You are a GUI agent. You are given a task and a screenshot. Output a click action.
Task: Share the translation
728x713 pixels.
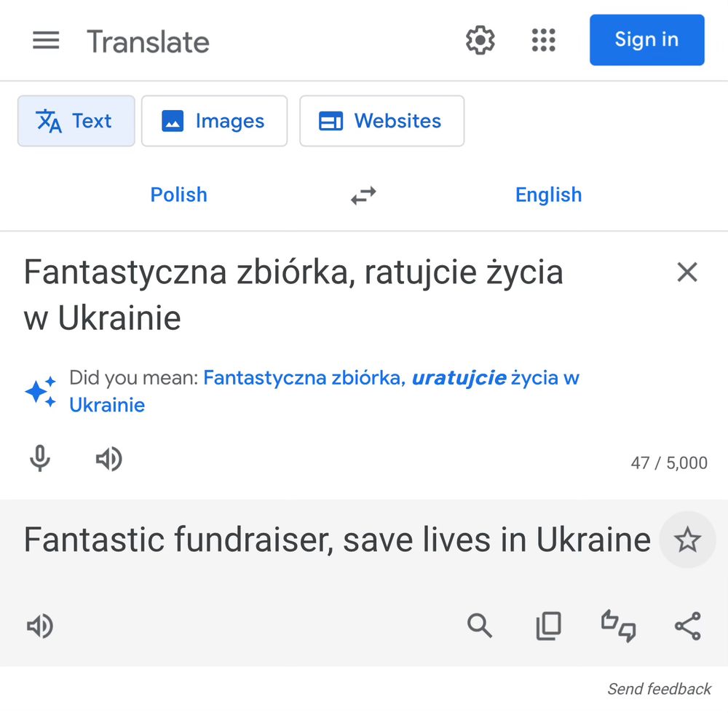[x=687, y=626]
